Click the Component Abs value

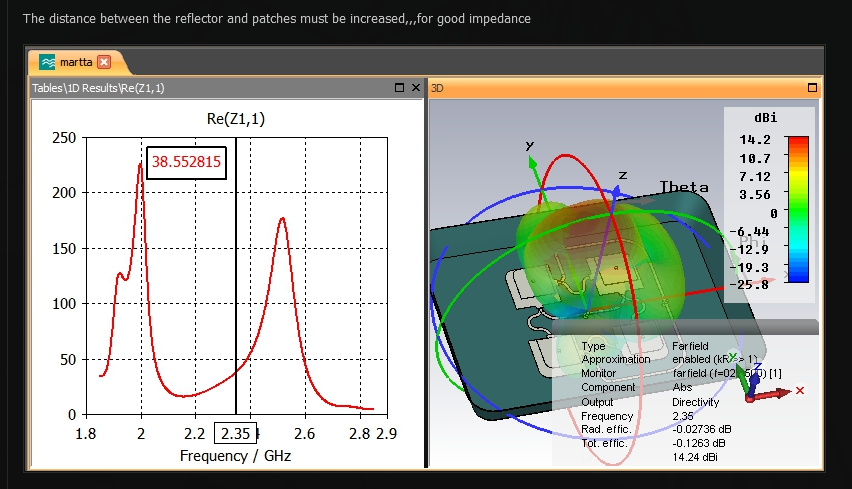tap(682, 387)
